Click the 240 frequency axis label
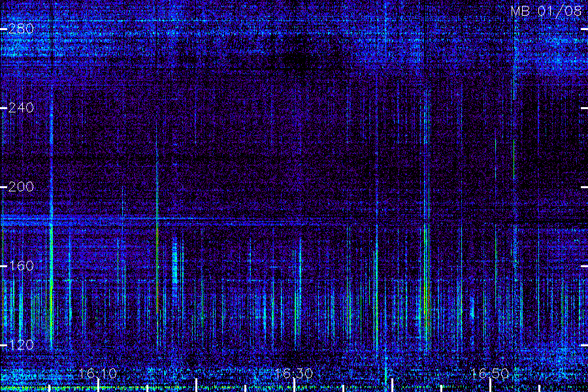The width and height of the screenshot is (588, 392). point(21,108)
